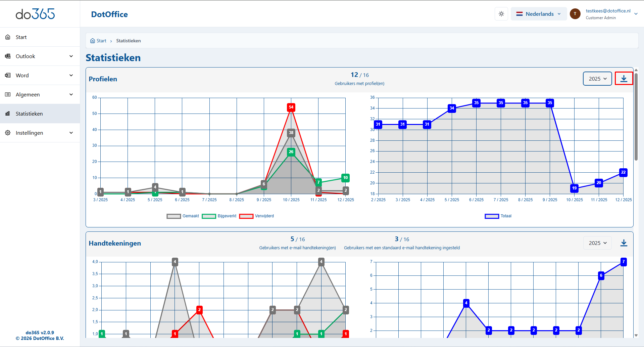Toggle light/dark theme sun icon
This screenshot has width=644, height=347.
pos(501,14)
